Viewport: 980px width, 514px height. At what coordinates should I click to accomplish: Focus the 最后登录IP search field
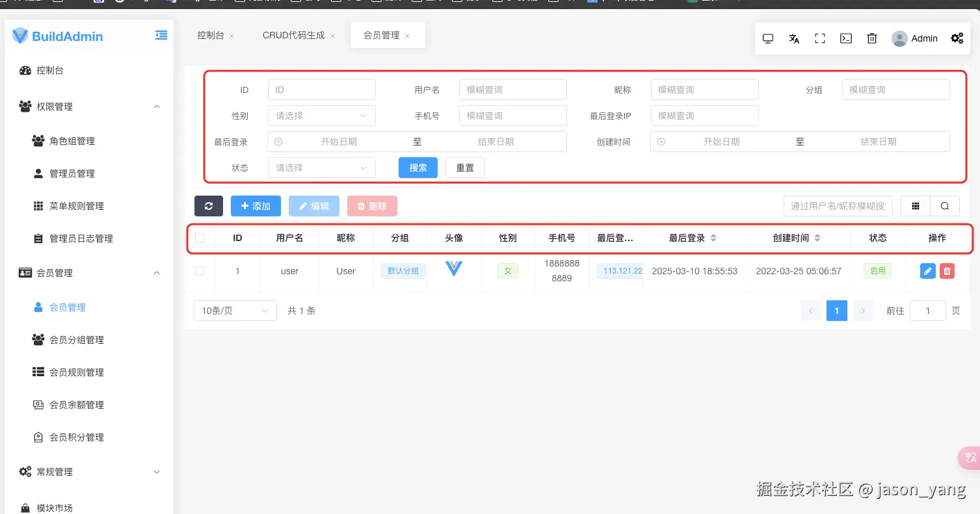click(x=705, y=116)
